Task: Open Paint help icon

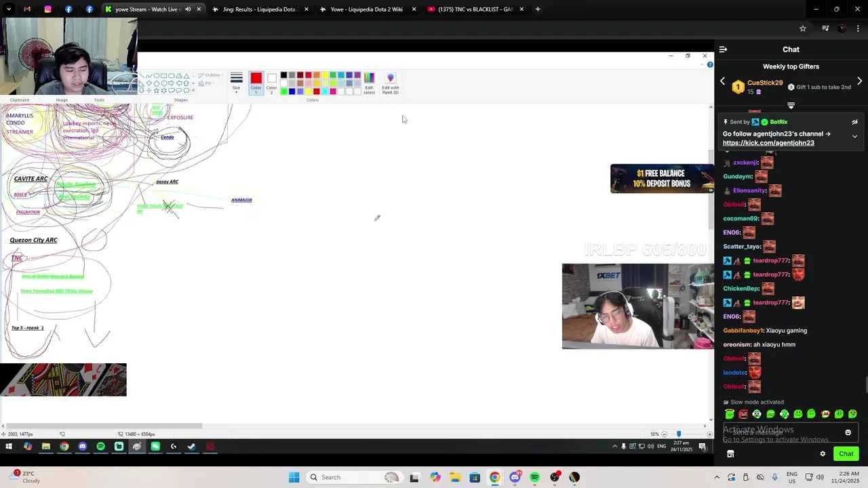Action: (710, 65)
